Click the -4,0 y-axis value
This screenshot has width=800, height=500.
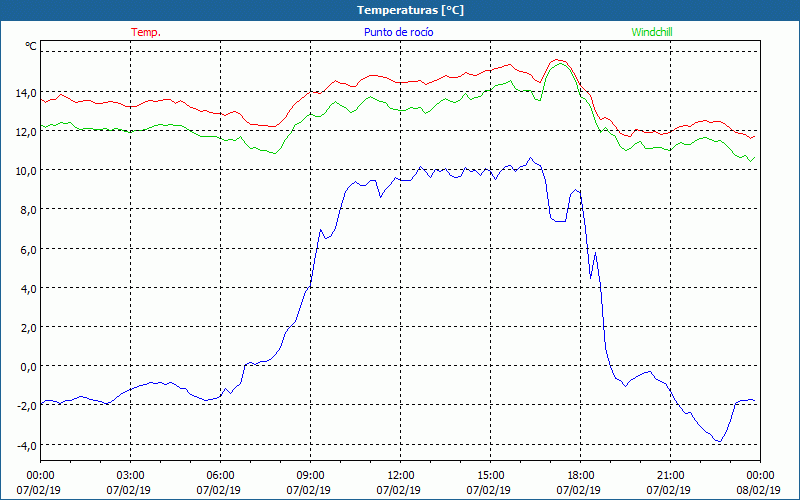28,445
